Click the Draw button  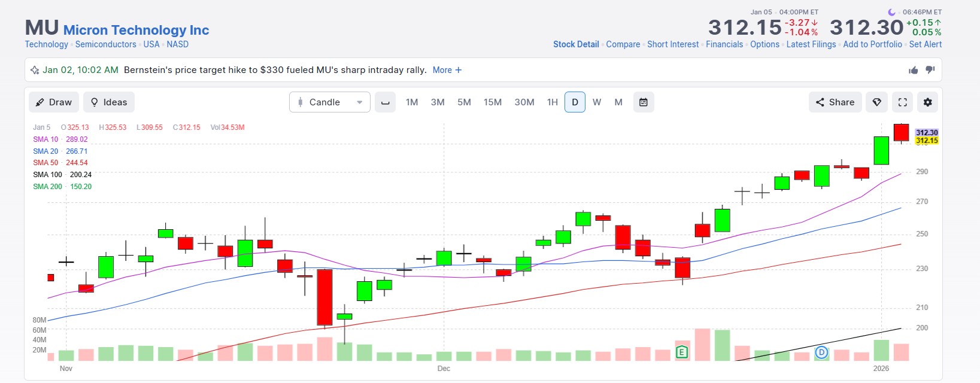[x=53, y=102]
